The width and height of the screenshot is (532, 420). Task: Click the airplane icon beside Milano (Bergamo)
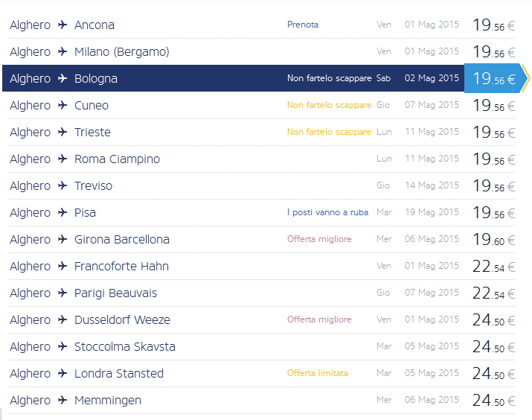tap(63, 51)
